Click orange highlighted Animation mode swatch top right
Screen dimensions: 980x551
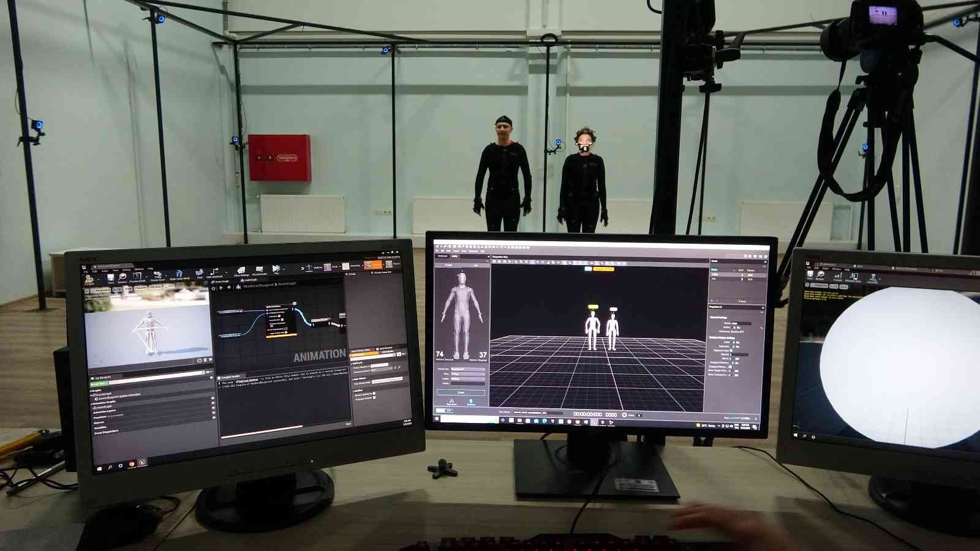[372, 264]
